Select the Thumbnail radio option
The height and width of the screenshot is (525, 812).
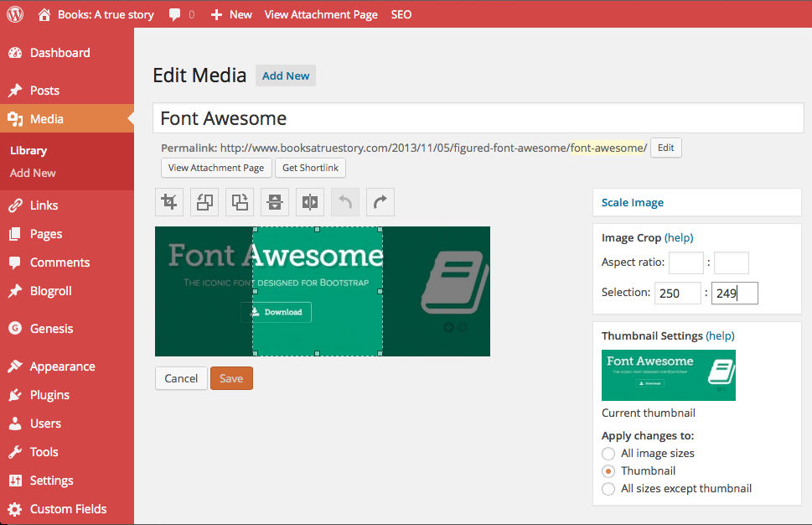(x=608, y=471)
